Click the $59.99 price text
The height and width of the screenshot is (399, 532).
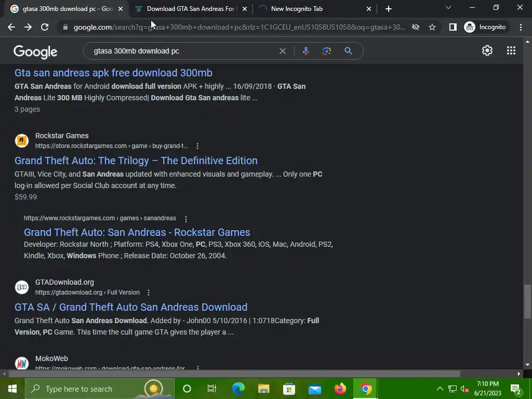[x=26, y=197]
